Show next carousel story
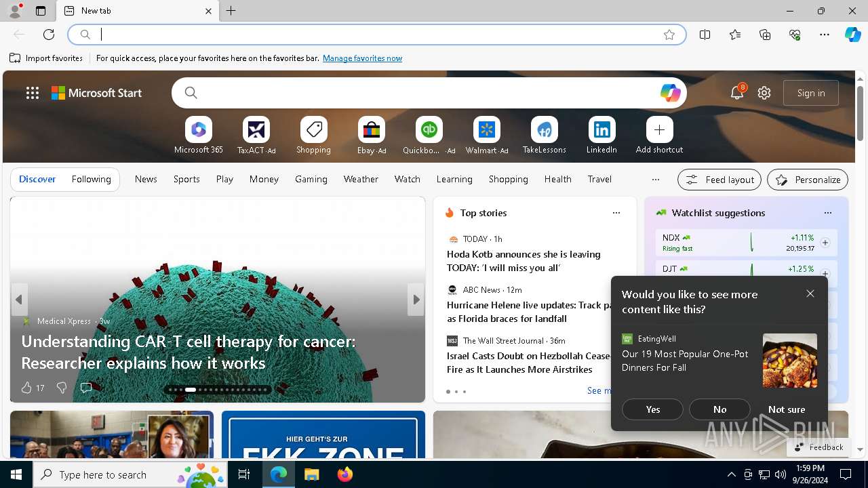Screen dimensions: 868x488 416,300
